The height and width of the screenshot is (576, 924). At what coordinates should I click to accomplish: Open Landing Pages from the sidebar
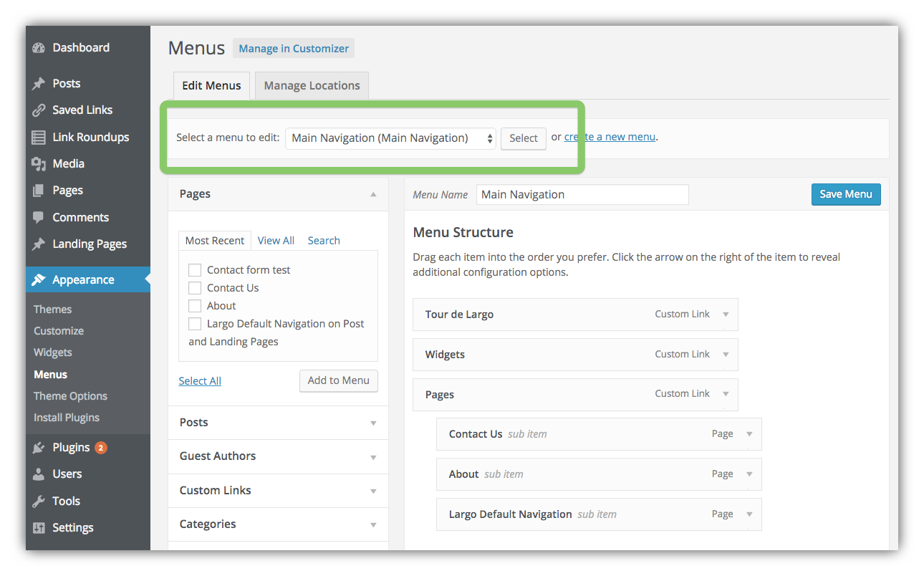point(90,244)
